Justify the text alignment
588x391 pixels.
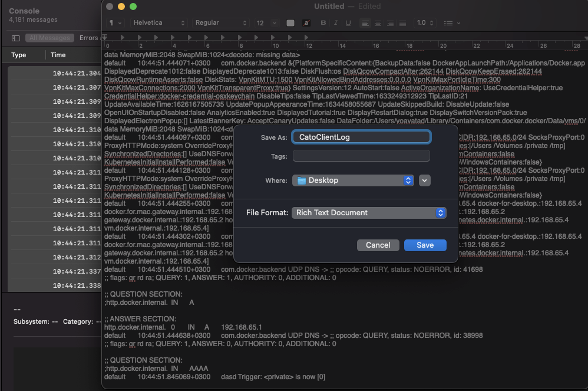402,23
